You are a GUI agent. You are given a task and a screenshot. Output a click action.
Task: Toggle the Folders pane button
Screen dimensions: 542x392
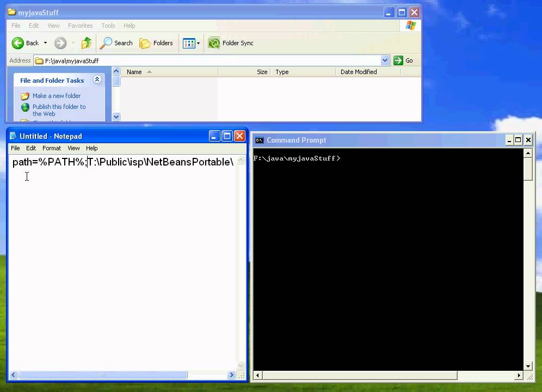[x=156, y=43]
